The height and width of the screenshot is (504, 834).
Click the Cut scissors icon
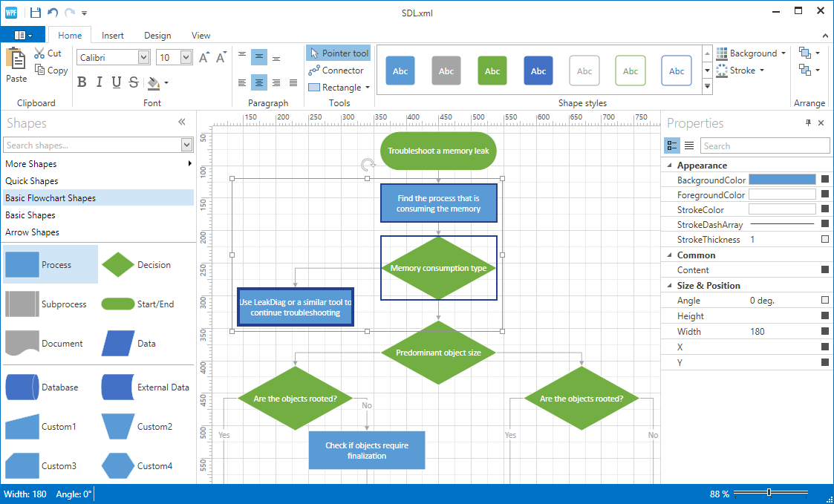(x=39, y=53)
